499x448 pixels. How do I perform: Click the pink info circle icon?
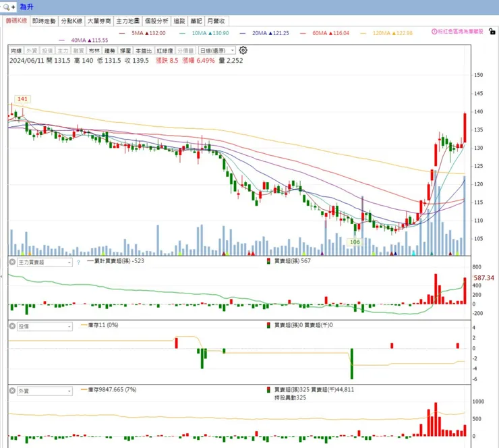click(x=434, y=32)
